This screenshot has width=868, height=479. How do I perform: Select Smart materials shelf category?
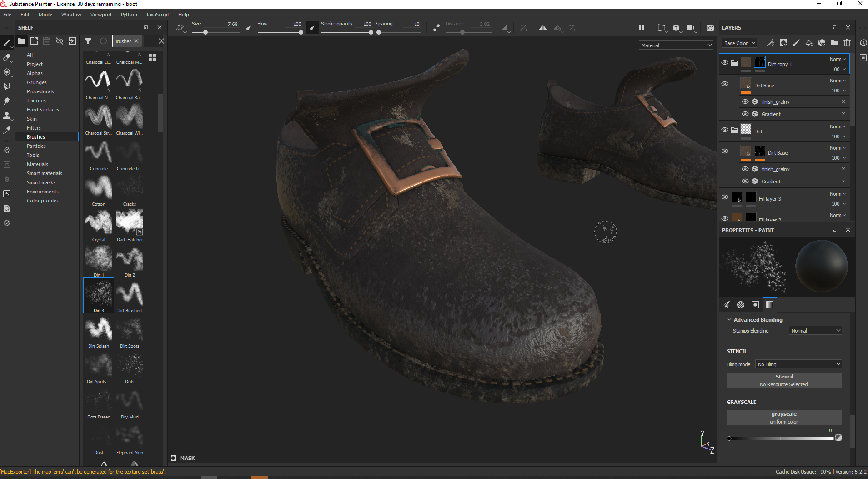pos(45,173)
